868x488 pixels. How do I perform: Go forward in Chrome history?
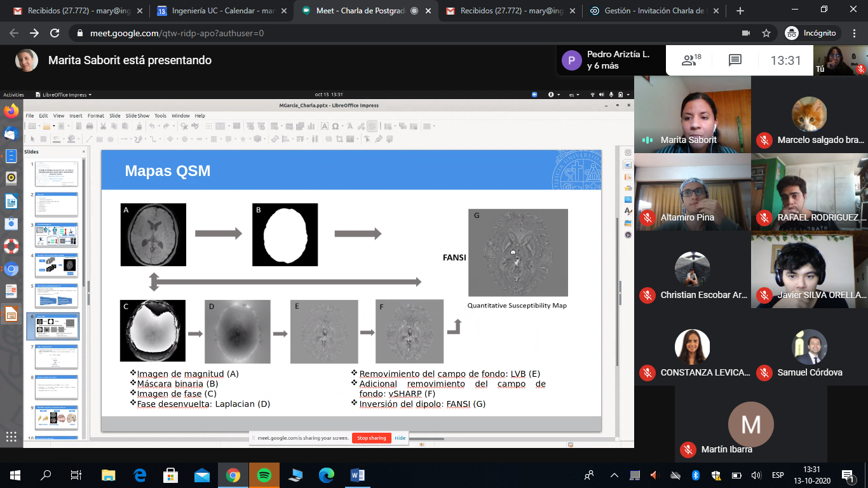tap(34, 33)
